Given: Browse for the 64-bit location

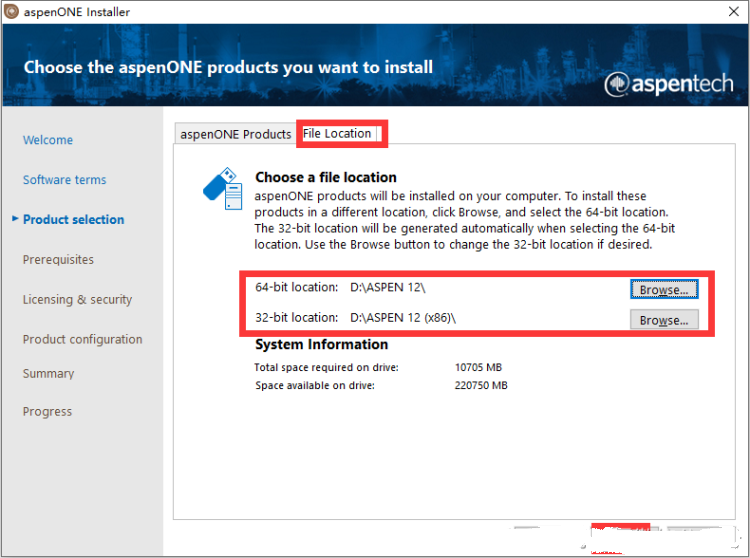Looking at the screenshot, I should click(664, 289).
